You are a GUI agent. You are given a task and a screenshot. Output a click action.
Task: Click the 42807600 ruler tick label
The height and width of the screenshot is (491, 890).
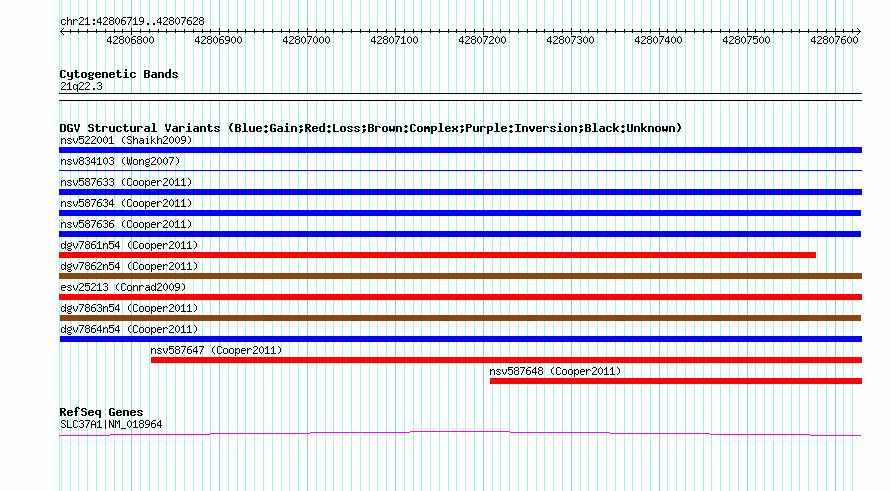coord(834,40)
